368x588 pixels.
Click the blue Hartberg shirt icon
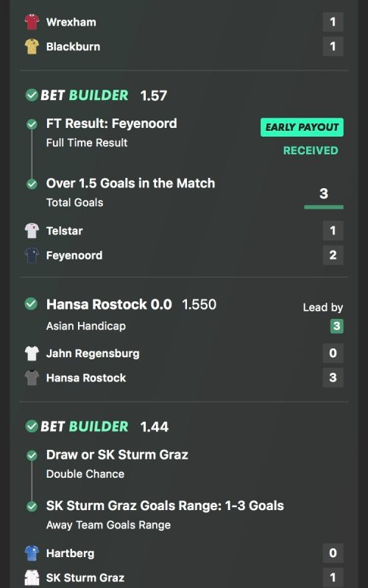tap(32, 553)
